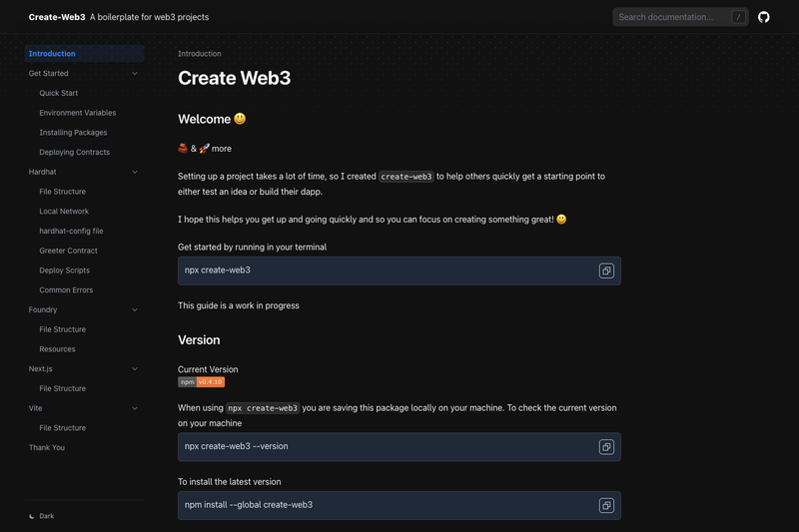Collapse the Get Started section chevron
This screenshot has height=532, width=799.
click(135, 73)
